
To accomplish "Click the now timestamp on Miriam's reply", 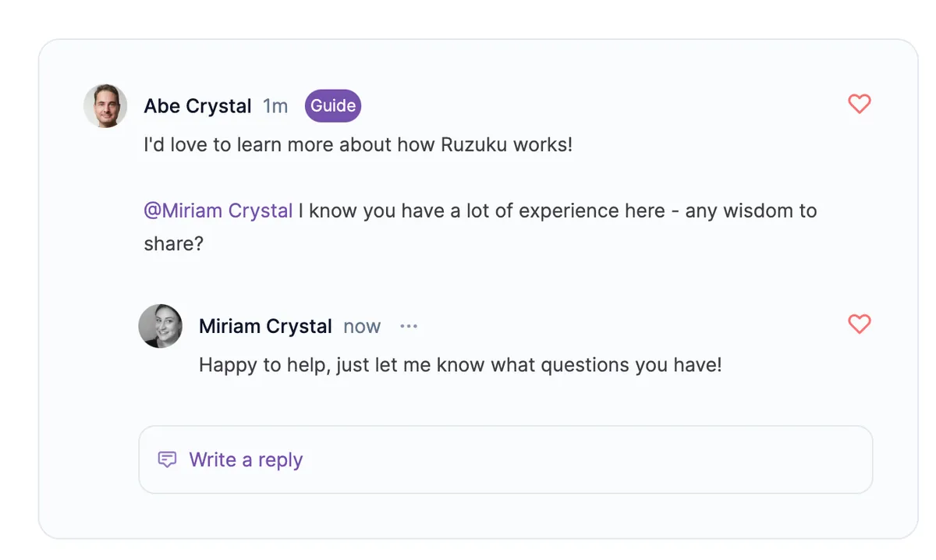I will tap(362, 326).
